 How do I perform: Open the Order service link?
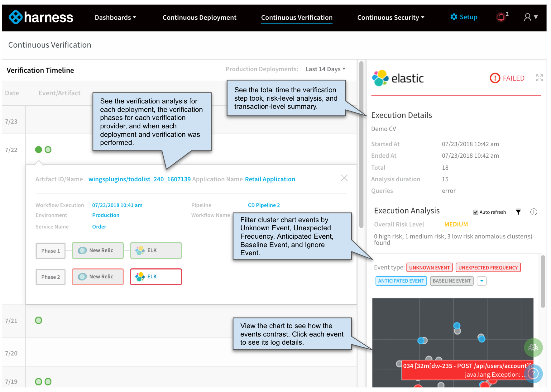tap(99, 227)
